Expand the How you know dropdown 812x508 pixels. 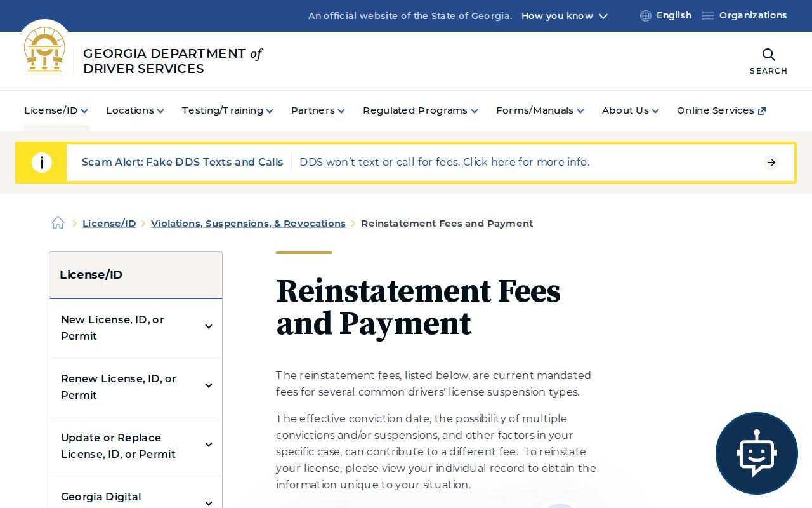coord(565,16)
